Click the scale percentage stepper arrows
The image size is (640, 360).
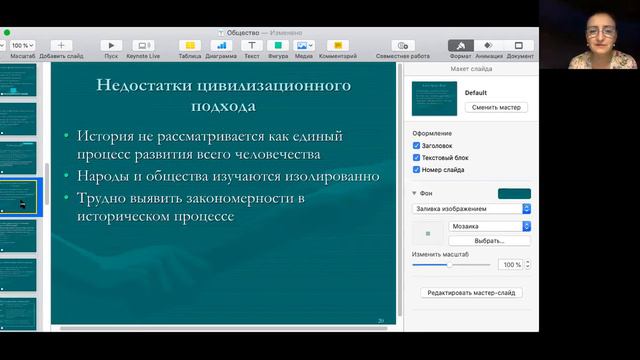pyautogui.click(x=527, y=265)
